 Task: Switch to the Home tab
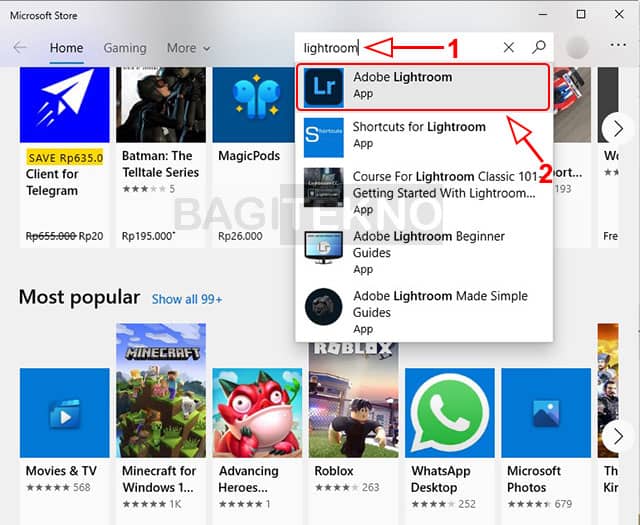(x=67, y=48)
